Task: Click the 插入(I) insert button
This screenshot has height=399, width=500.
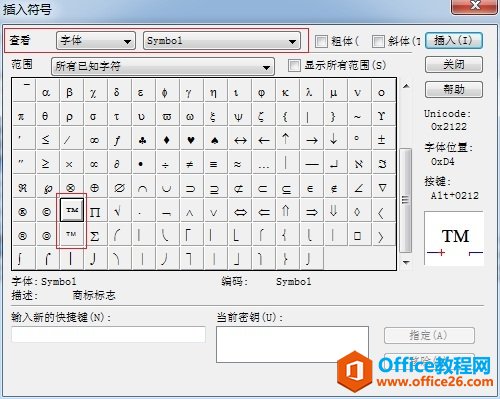Action: click(454, 41)
